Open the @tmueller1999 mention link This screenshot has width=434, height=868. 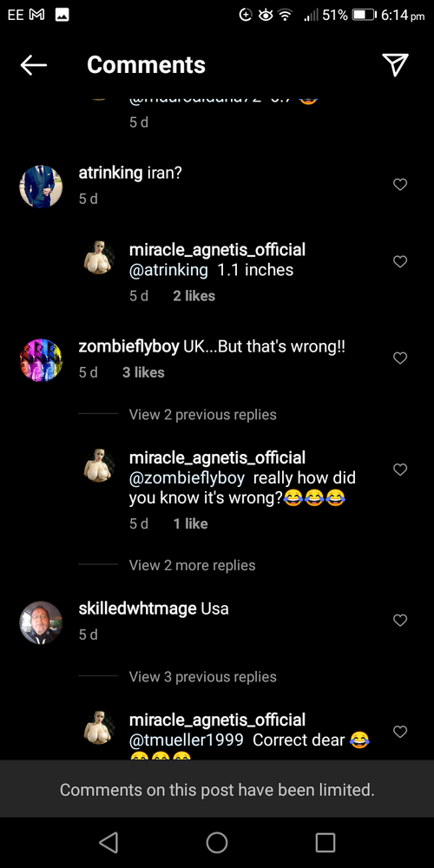pos(187,740)
